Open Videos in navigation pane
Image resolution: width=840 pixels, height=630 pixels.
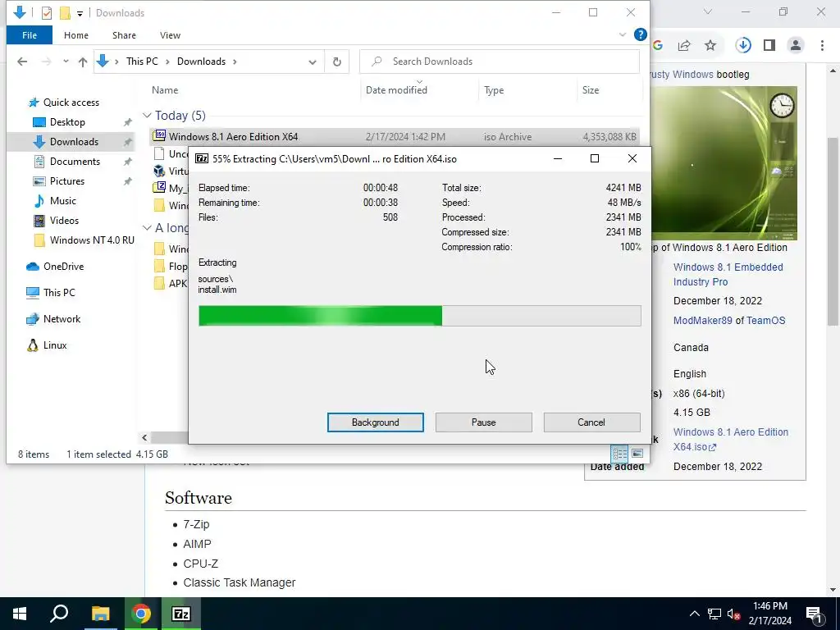pyautogui.click(x=64, y=220)
